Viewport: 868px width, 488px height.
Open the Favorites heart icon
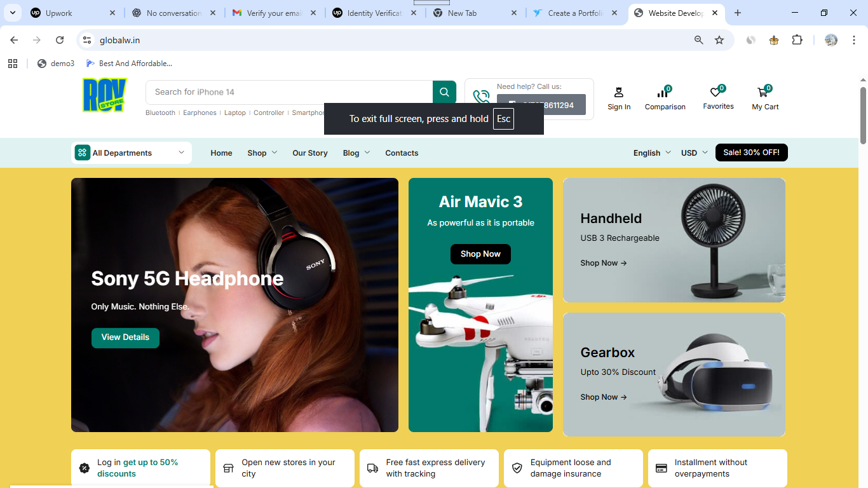(x=717, y=92)
